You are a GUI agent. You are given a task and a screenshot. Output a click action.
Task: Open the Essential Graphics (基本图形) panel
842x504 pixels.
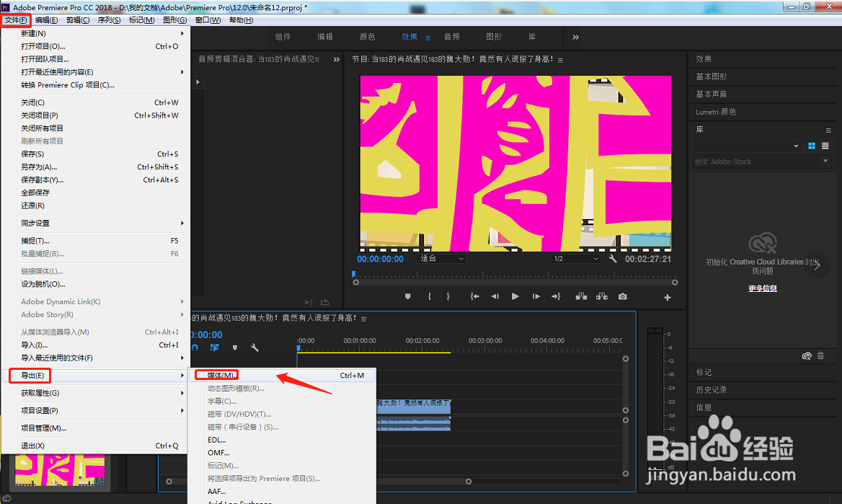(x=711, y=76)
